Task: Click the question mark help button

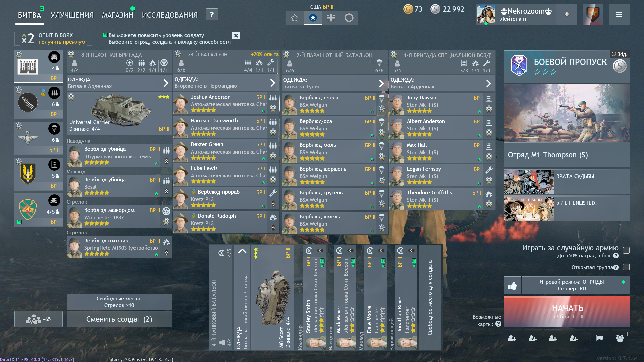Action: click(x=212, y=14)
